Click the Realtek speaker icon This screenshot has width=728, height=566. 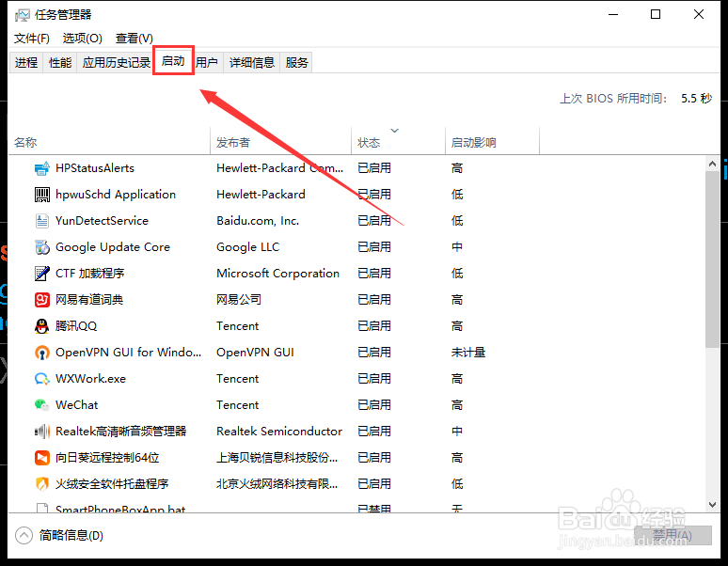coord(41,432)
